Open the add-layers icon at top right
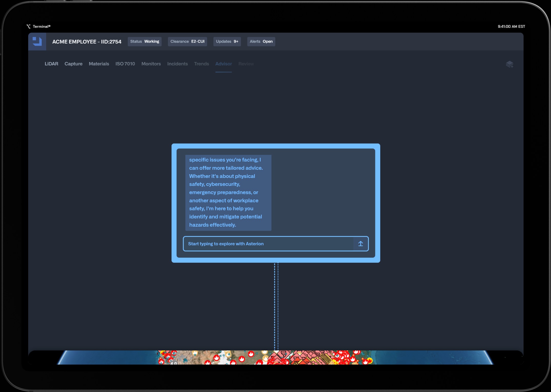 coord(509,64)
